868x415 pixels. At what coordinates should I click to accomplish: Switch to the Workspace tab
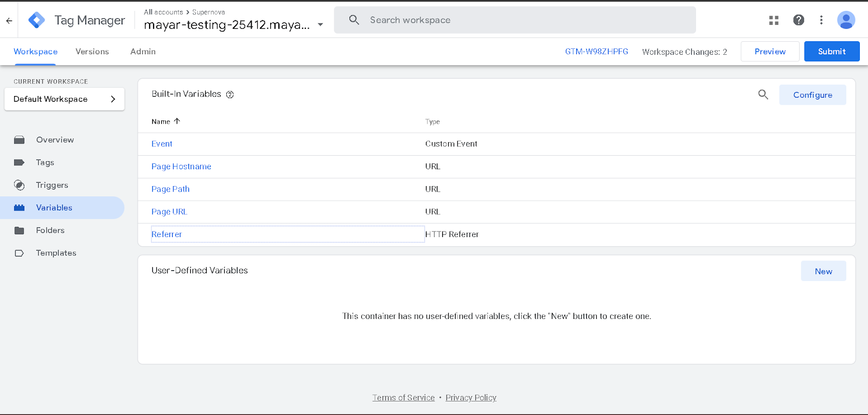click(35, 52)
